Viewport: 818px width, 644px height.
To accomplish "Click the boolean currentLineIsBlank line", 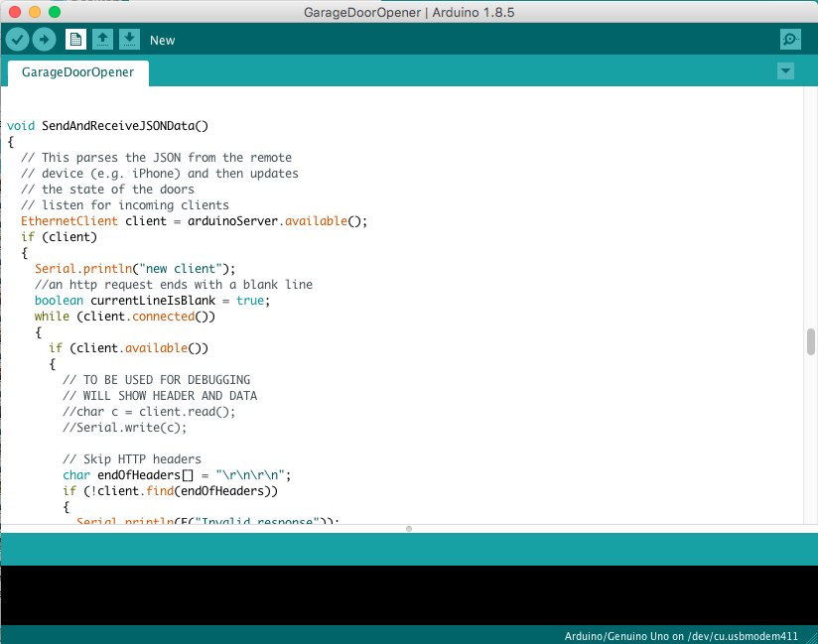I will [152, 301].
